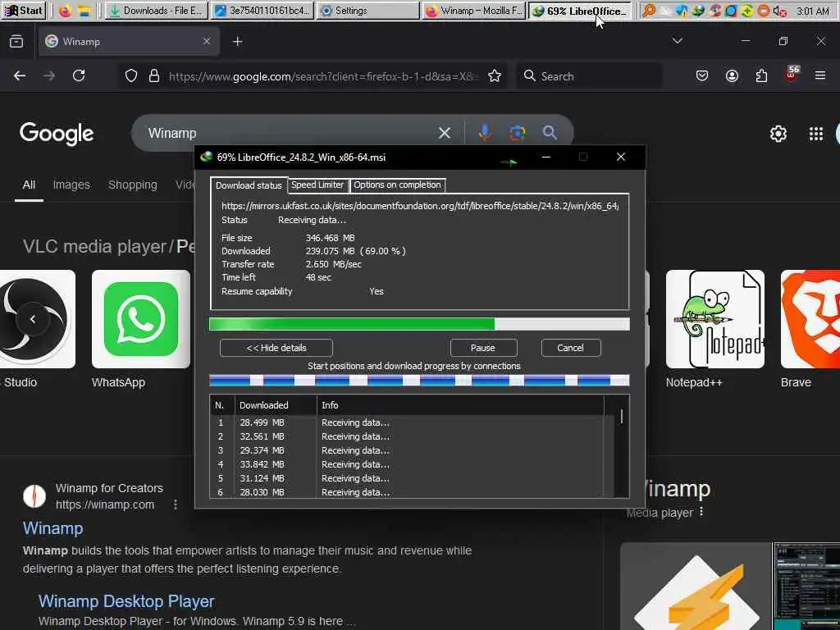Viewport: 840px width, 630px height.
Task: Click the Info column header
Action: tap(461, 405)
